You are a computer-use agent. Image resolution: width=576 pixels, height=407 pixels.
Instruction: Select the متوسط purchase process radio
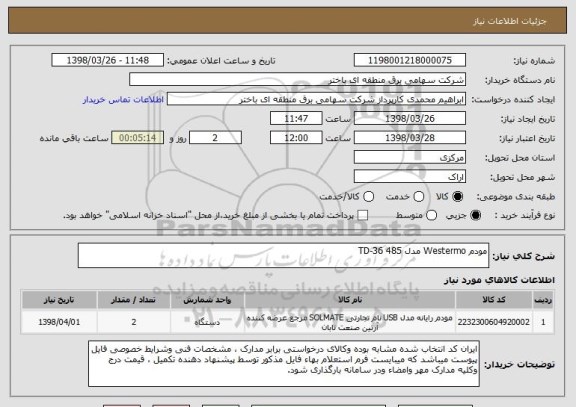point(431,216)
